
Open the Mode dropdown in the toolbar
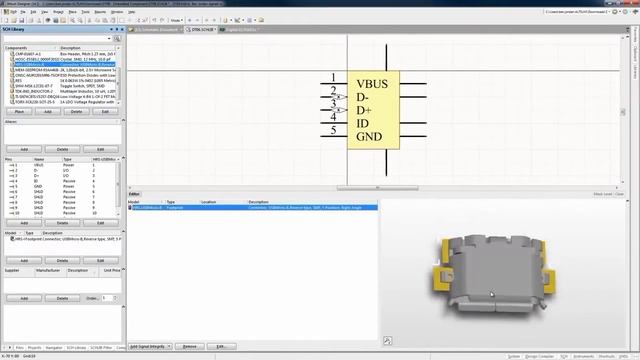click(x=177, y=20)
